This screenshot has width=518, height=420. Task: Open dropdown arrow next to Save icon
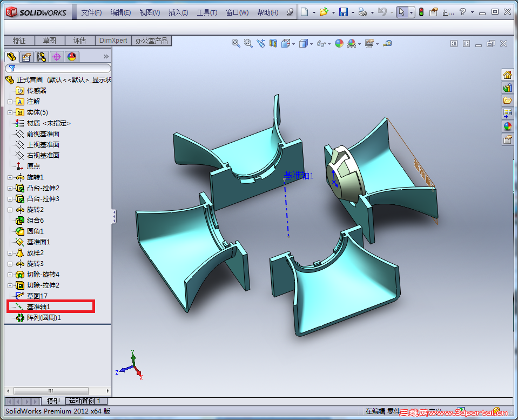tap(353, 12)
